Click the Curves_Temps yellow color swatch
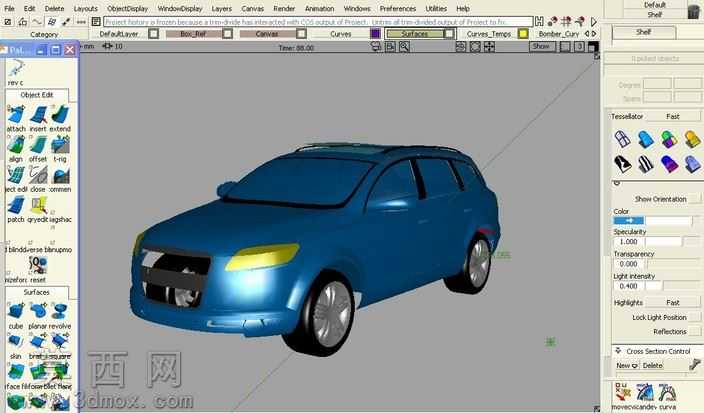The height and width of the screenshot is (413, 704). click(x=523, y=34)
